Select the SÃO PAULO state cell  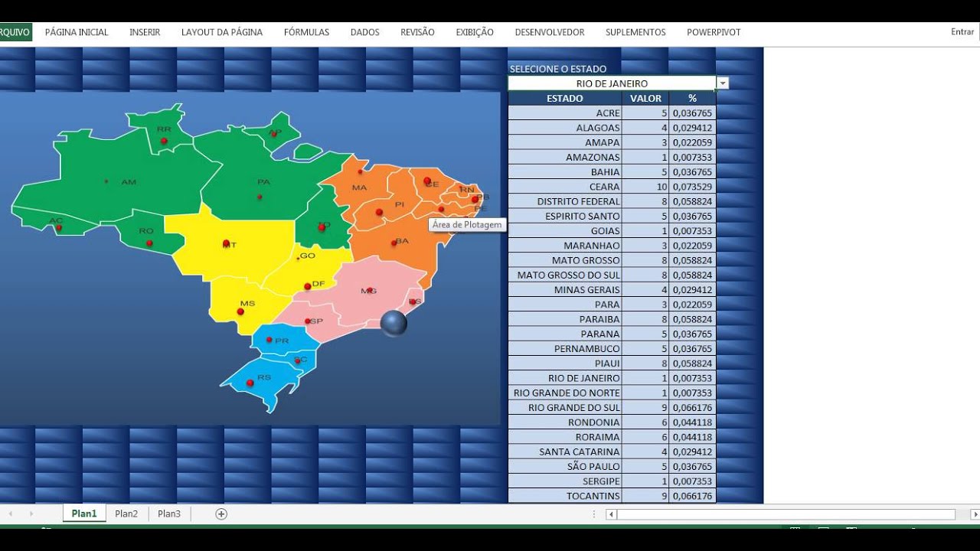pos(565,466)
